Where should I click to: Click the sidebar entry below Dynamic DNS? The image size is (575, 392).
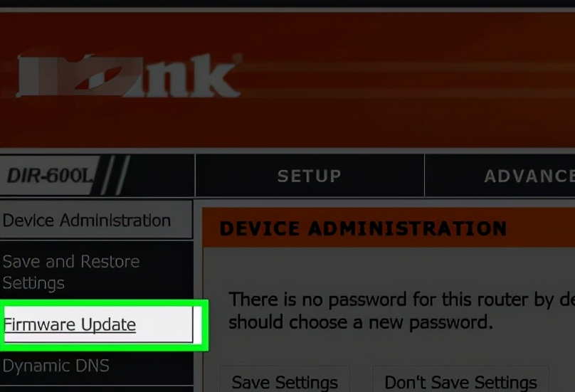96,389
